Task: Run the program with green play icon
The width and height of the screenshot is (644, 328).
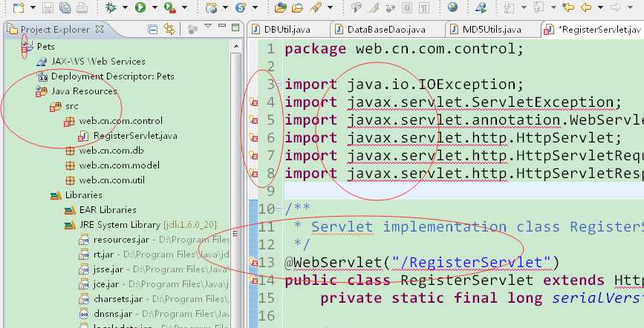Action: 140,7
